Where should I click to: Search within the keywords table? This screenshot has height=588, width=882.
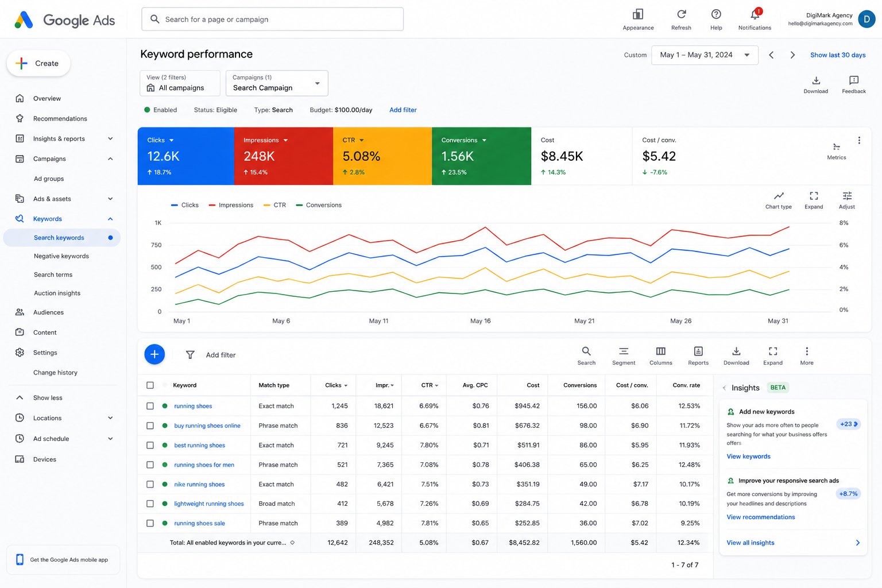tap(586, 351)
